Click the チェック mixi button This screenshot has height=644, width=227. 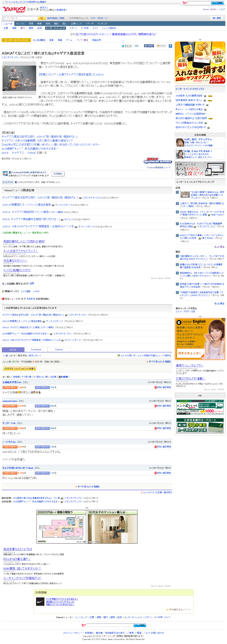[x=162, y=46]
